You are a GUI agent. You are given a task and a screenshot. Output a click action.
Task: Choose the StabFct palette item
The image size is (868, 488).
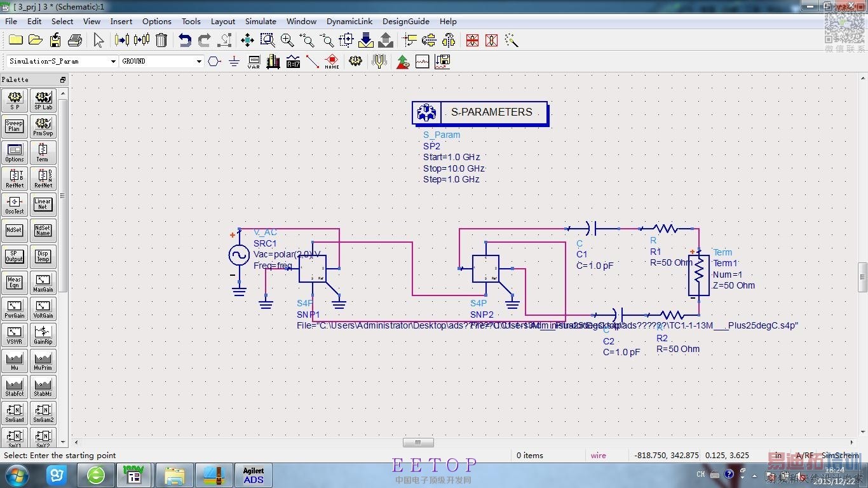pyautogui.click(x=15, y=387)
